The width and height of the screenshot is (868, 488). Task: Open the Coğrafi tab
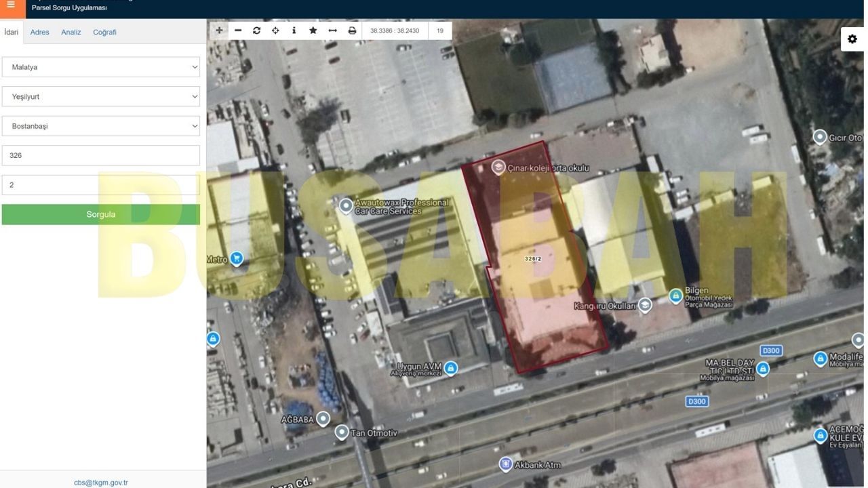pyautogui.click(x=104, y=32)
